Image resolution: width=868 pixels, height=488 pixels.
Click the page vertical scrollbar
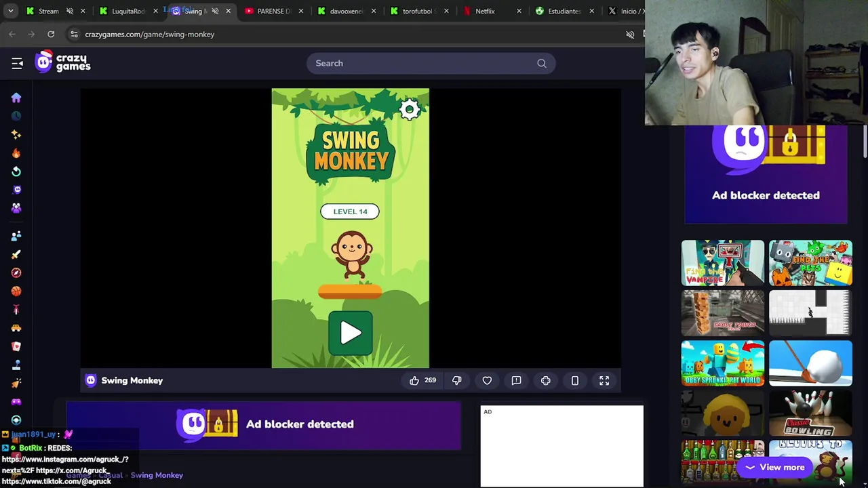[x=865, y=142]
